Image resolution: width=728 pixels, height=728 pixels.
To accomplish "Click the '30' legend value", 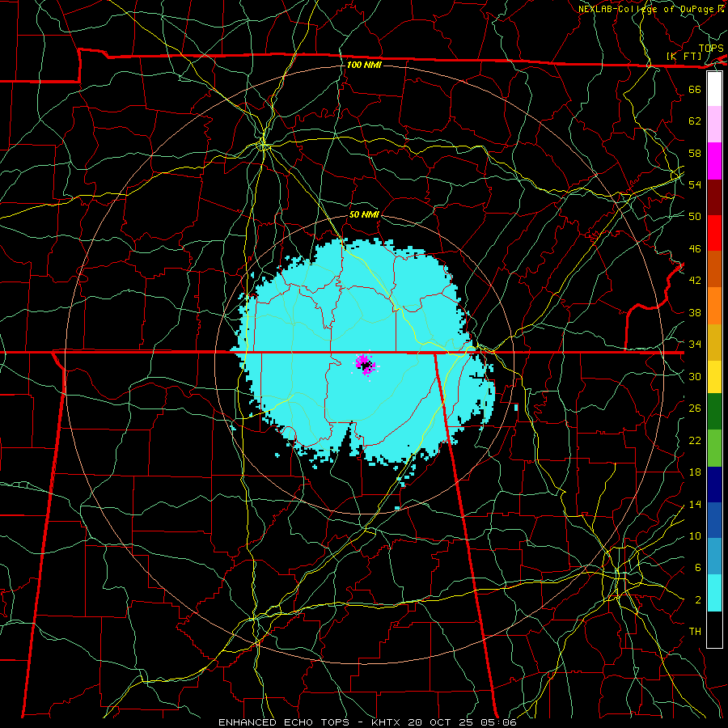I will tap(695, 376).
